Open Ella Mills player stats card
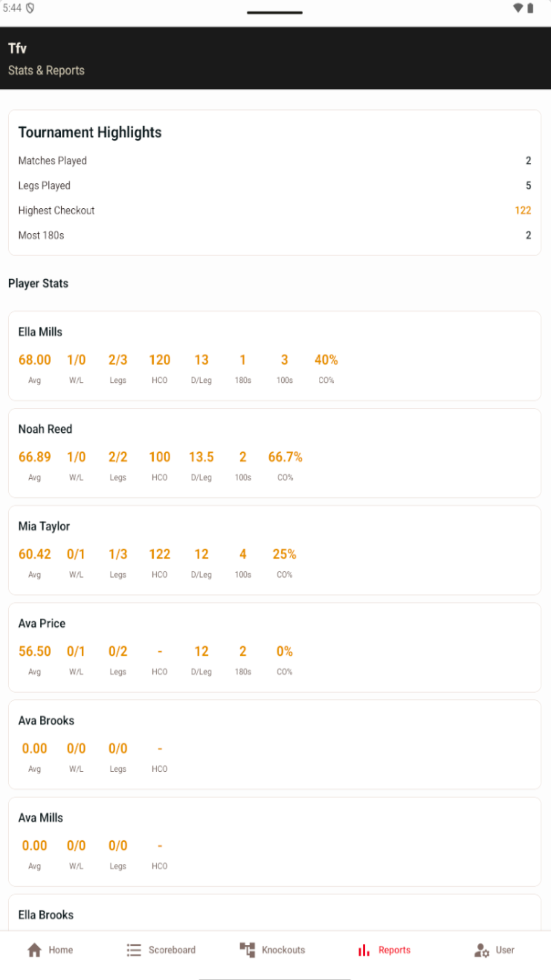The width and height of the screenshot is (551, 980). (274, 356)
